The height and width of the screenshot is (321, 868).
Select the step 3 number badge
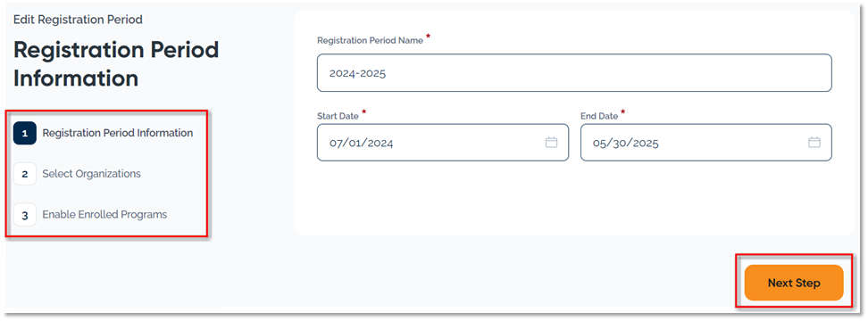click(x=25, y=215)
